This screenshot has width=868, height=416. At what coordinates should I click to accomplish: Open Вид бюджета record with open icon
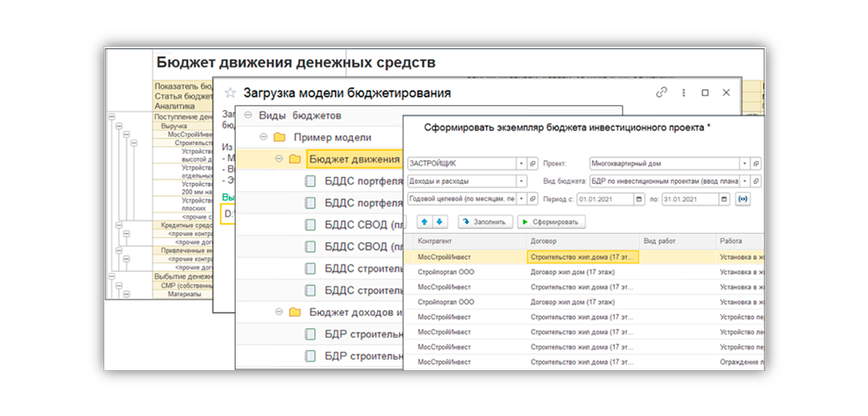point(757,181)
